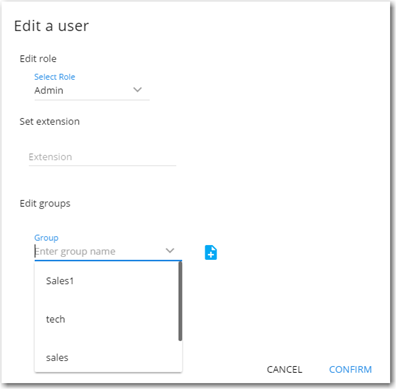Click the Edit role label

coord(38,59)
